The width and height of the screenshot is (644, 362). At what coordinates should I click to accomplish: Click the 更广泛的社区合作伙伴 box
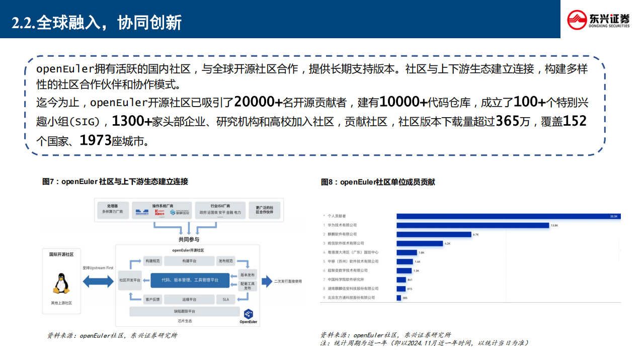[264, 210]
